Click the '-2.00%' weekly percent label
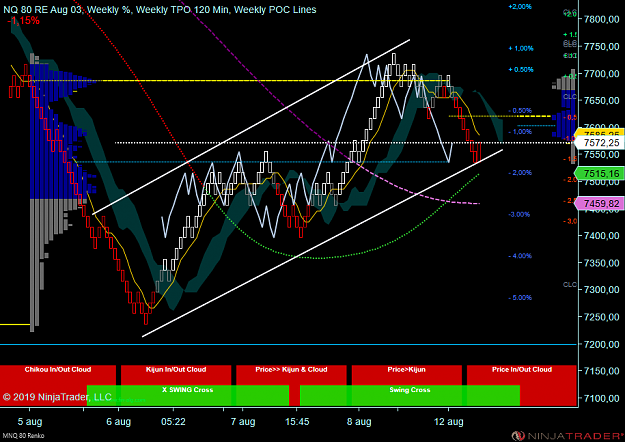 520,173
